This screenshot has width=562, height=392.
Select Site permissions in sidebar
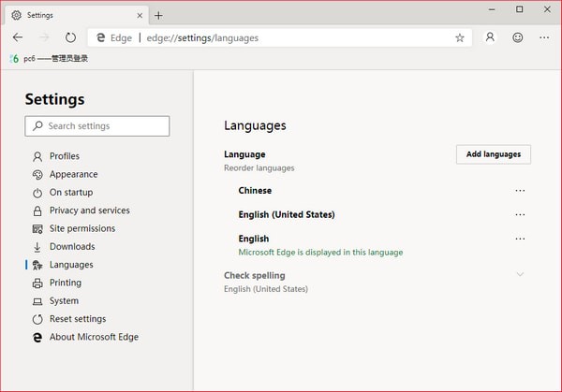(81, 228)
